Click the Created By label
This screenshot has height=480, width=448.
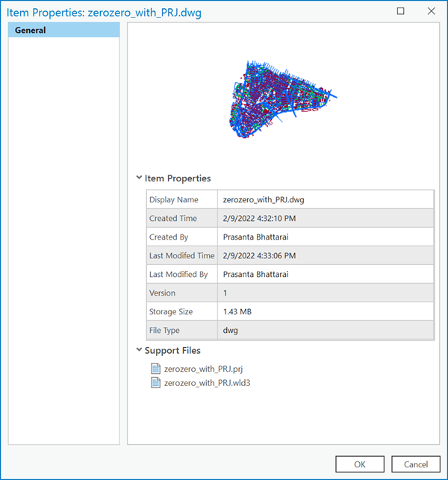(169, 237)
